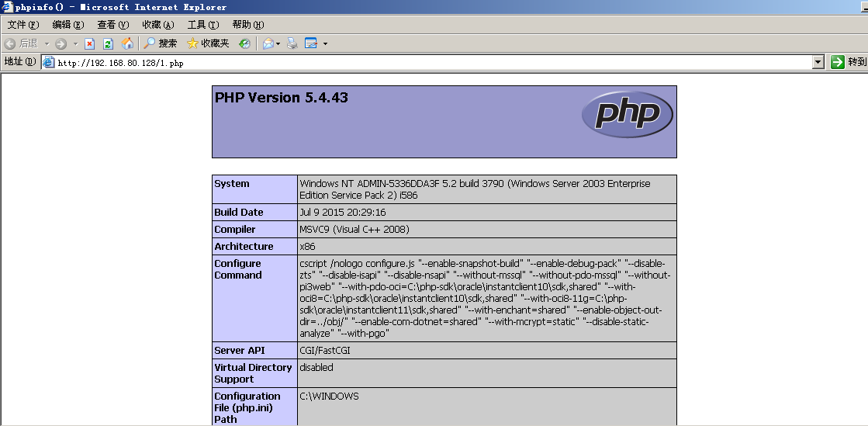
Task: Open the Search (搜索) panel
Action: tap(160, 43)
